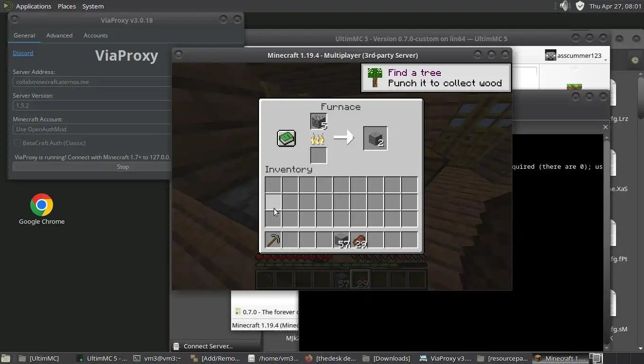
Task: Click grass block instance icon in UltimMC
Action: click(574, 87)
